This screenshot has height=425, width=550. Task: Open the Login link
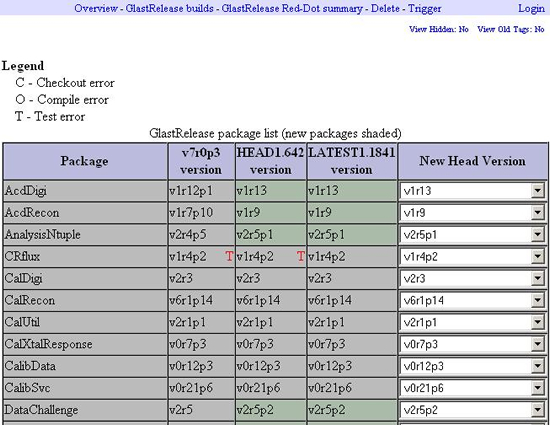(531, 8)
